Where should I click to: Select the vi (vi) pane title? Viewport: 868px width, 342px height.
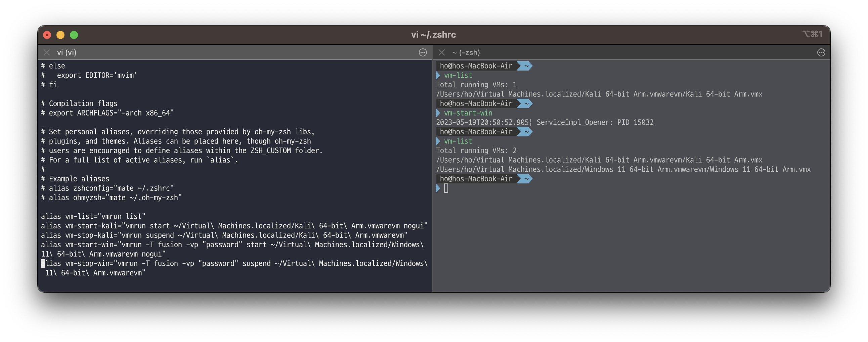67,52
